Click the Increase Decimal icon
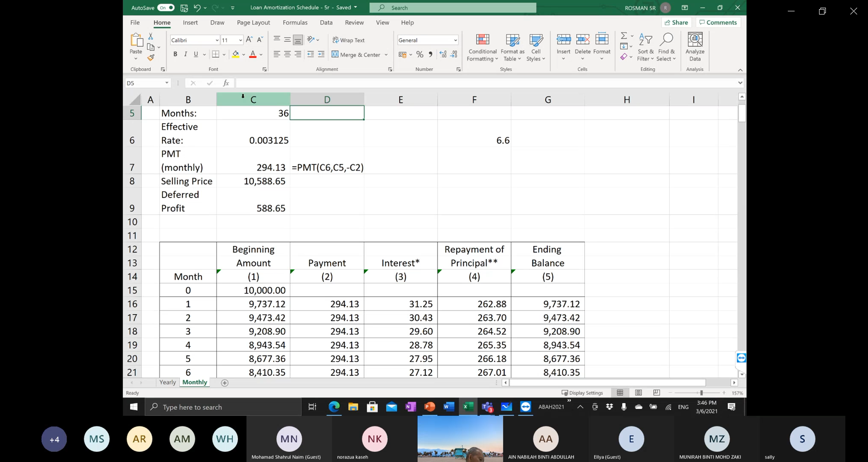 tap(443, 55)
